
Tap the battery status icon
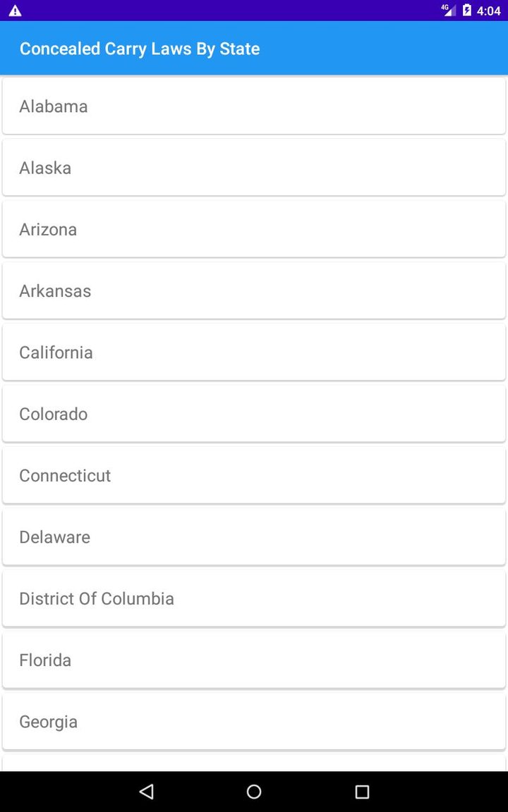(x=466, y=11)
